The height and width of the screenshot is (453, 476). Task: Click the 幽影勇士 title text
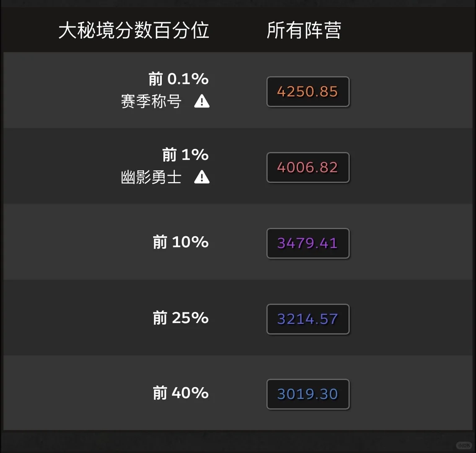click(151, 177)
